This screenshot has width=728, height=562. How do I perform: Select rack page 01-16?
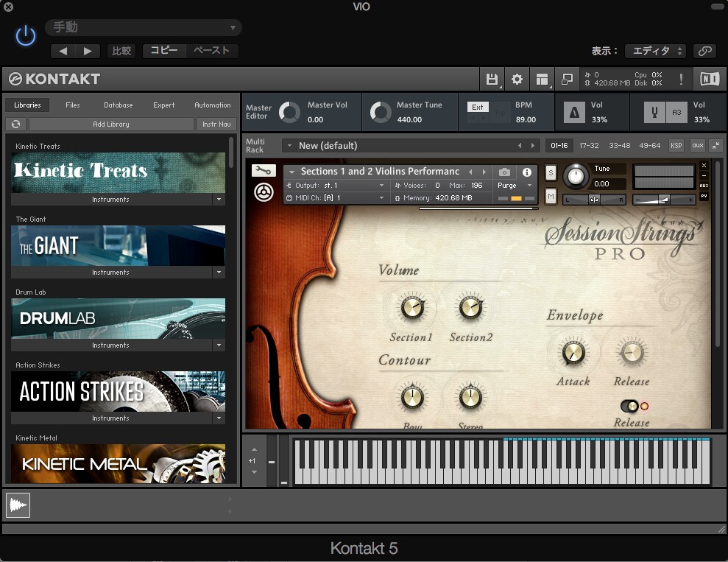[x=559, y=145]
